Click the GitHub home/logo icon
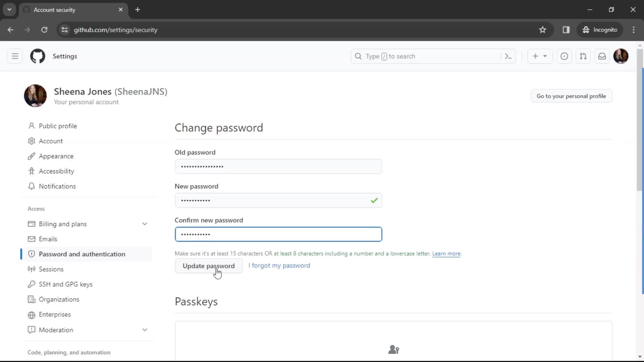 coord(38,56)
